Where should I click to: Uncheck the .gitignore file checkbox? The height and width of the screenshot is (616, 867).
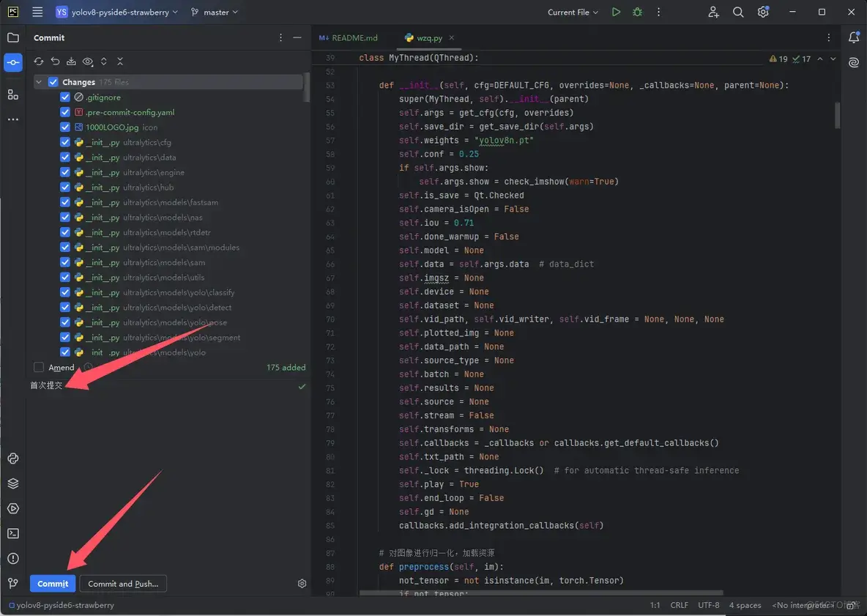[65, 97]
